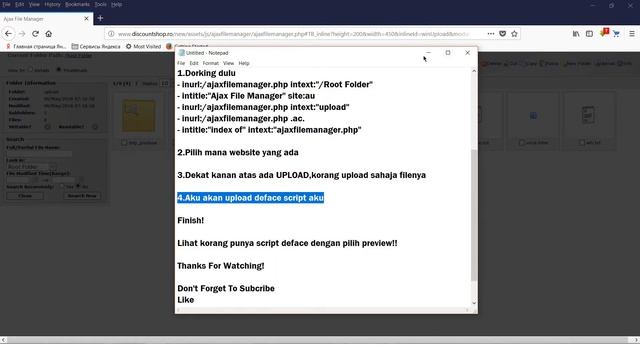
Task: Select Details view radio button
Action: coord(30,70)
